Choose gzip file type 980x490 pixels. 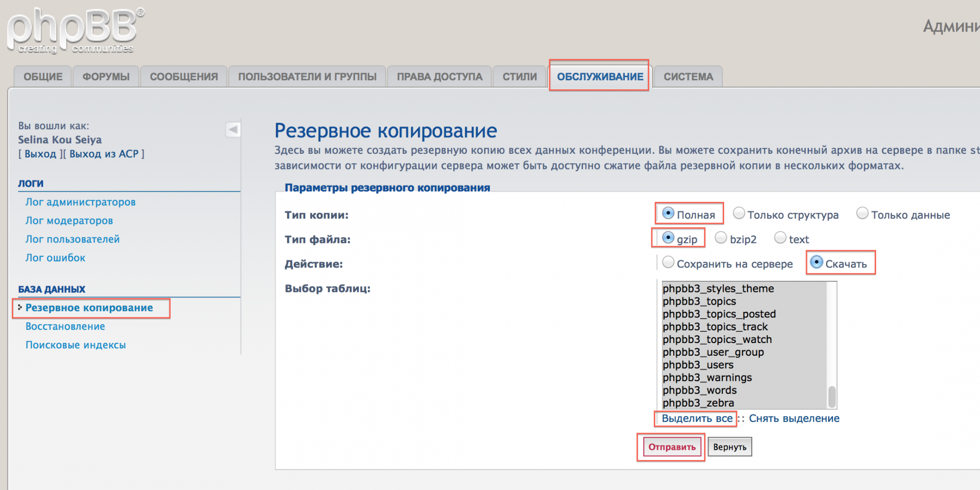point(668,238)
